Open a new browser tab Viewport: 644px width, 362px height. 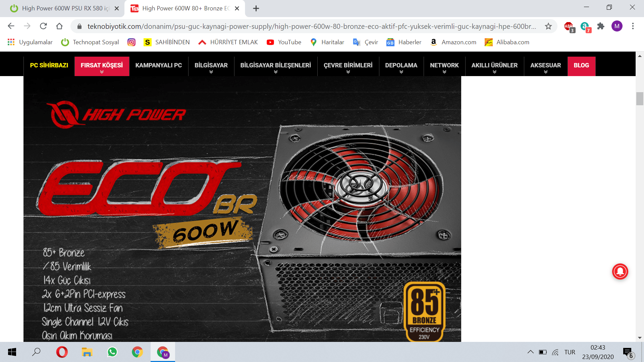(256, 8)
